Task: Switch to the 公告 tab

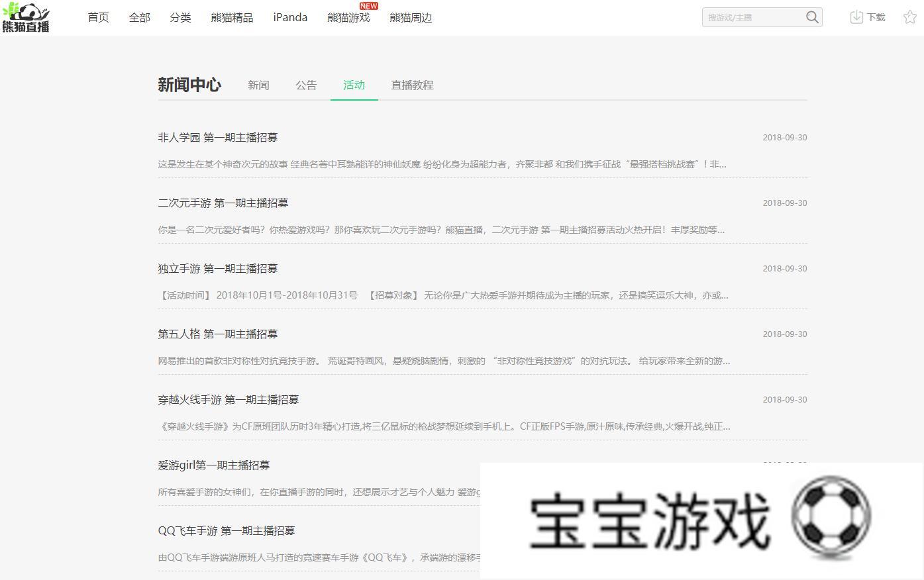Action: [x=306, y=85]
